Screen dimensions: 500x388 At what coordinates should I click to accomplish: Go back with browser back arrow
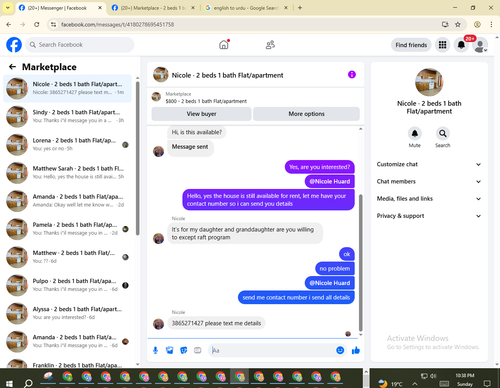click(x=9, y=24)
